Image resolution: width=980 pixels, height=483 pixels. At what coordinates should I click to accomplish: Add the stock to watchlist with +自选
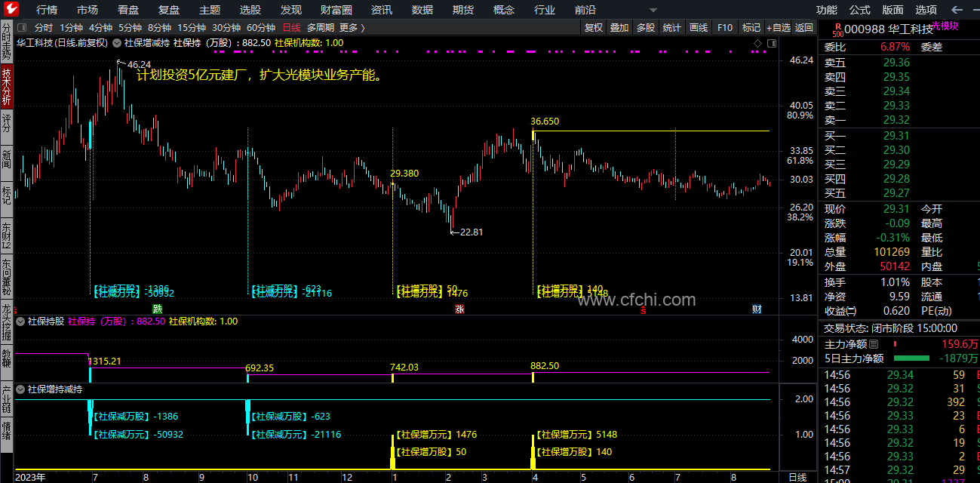[x=779, y=27]
